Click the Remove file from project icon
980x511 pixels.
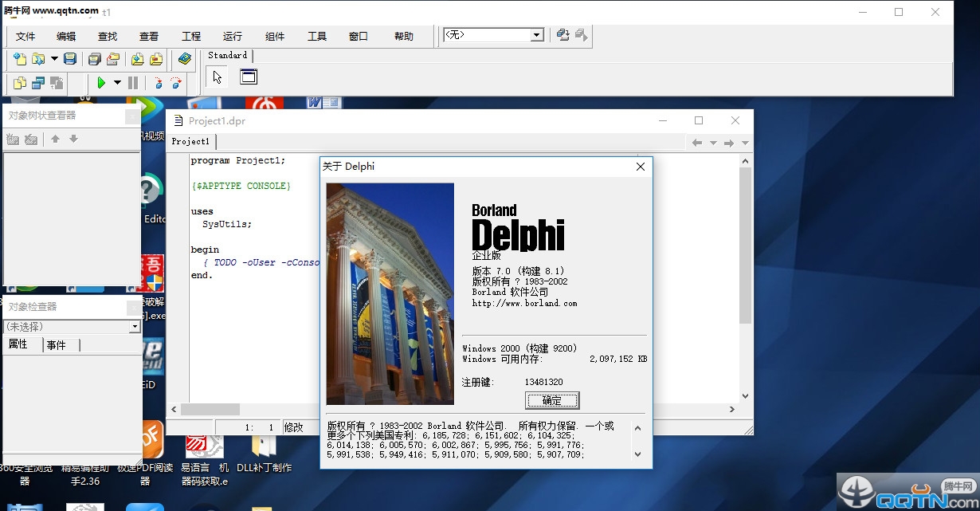point(156,59)
